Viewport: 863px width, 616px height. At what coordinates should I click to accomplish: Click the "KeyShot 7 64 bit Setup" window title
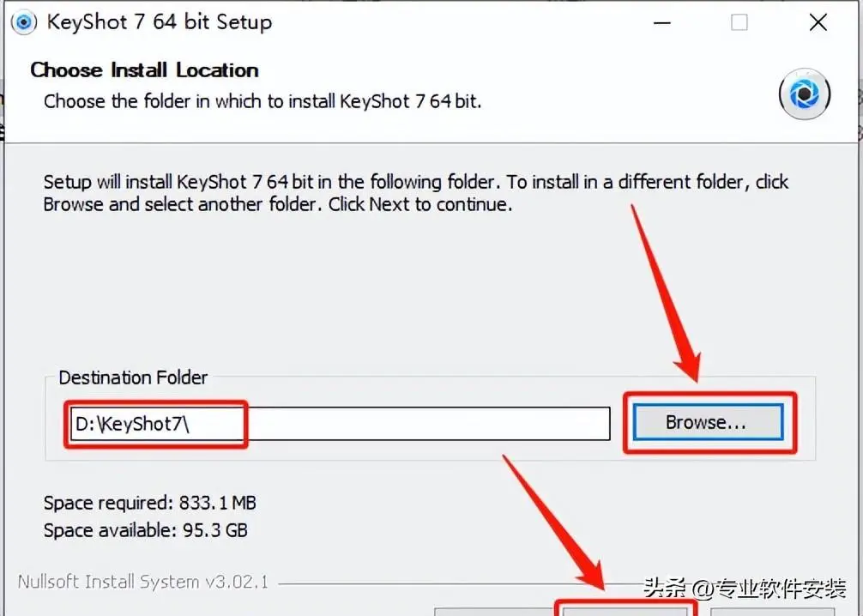tap(160, 22)
